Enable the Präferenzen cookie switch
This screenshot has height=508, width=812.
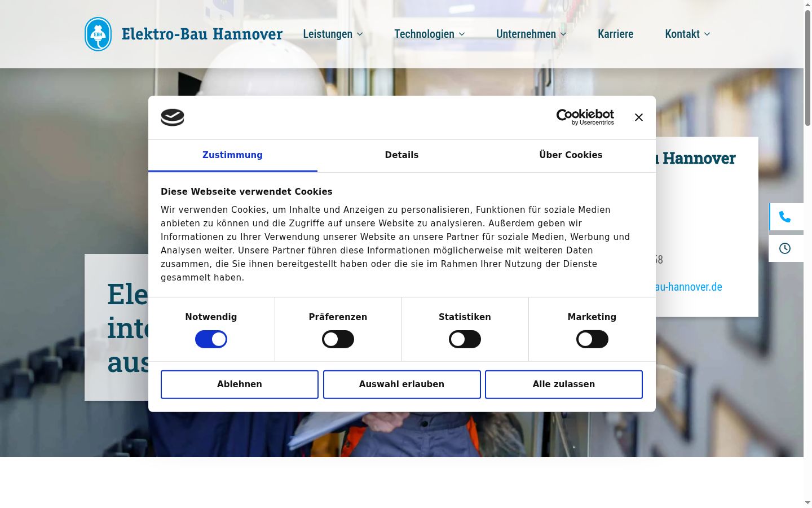[x=338, y=339]
